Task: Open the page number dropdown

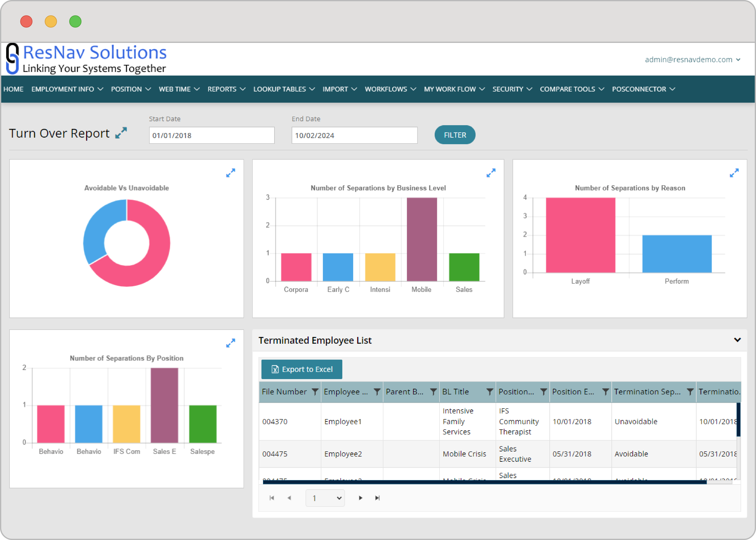Action: 325,498
